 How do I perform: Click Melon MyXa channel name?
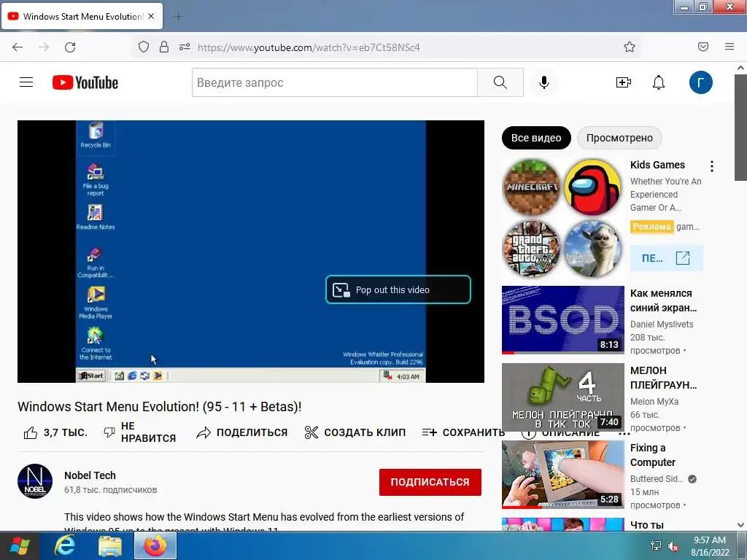click(x=654, y=402)
